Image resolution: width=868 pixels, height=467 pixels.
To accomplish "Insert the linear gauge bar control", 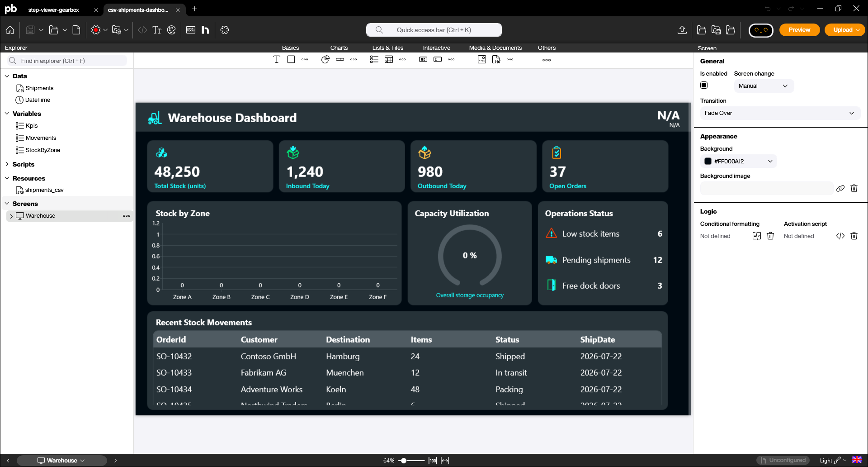I will click(340, 59).
